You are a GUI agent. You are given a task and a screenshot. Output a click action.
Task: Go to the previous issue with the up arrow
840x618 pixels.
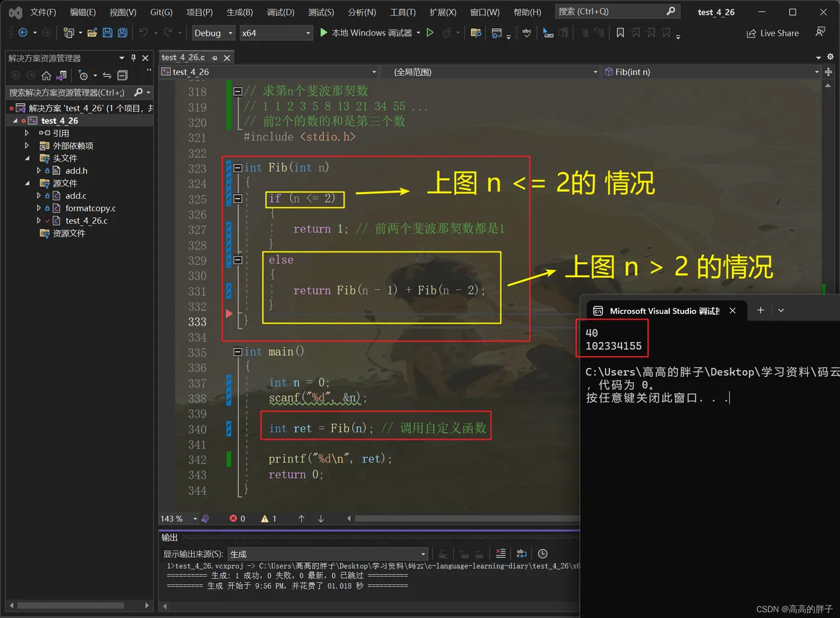(301, 518)
